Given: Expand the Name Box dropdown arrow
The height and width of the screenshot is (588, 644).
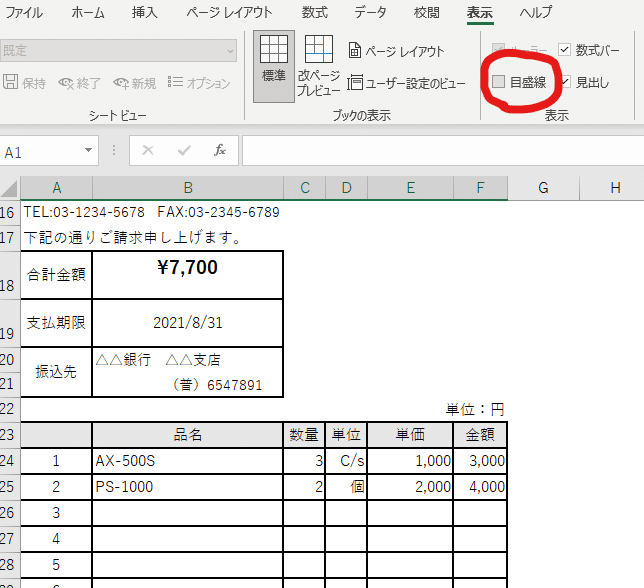Looking at the screenshot, I should point(88,150).
